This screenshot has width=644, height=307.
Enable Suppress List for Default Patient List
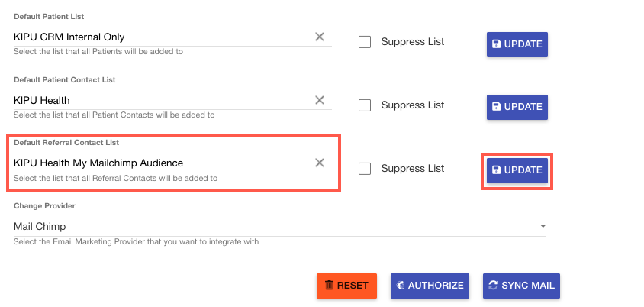(x=365, y=42)
